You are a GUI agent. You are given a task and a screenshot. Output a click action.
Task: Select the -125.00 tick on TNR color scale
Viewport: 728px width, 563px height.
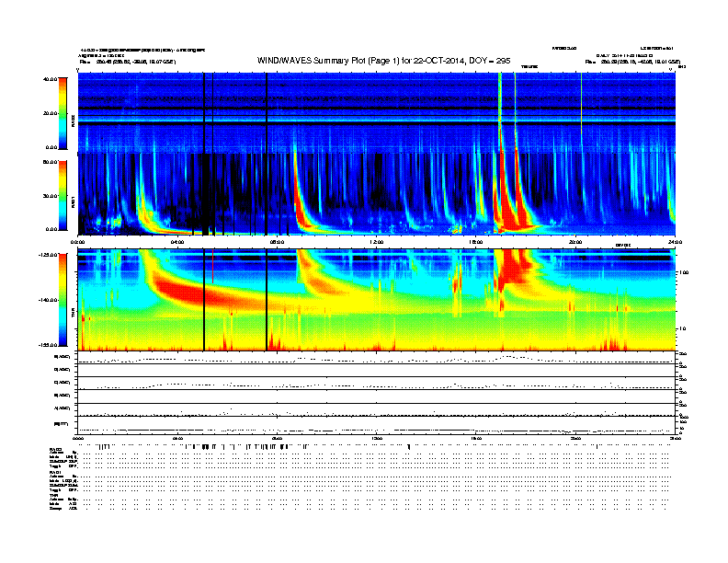point(48,255)
